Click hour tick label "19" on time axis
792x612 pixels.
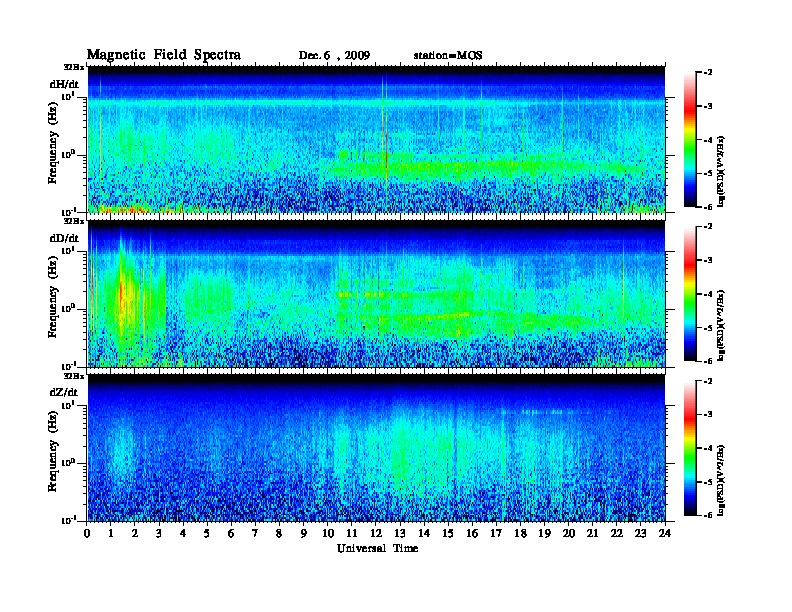pyautogui.click(x=544, y=533)
